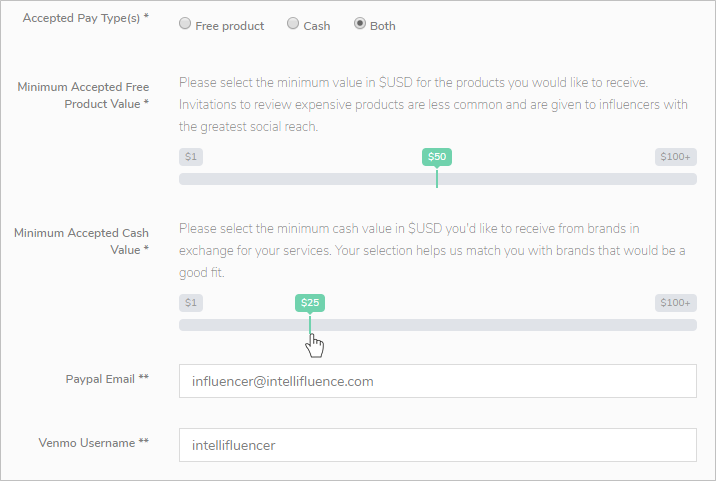This screenshot has width=716, height=481.
Task: Click the $50 free product slider handle
Action: coord(437,157)
